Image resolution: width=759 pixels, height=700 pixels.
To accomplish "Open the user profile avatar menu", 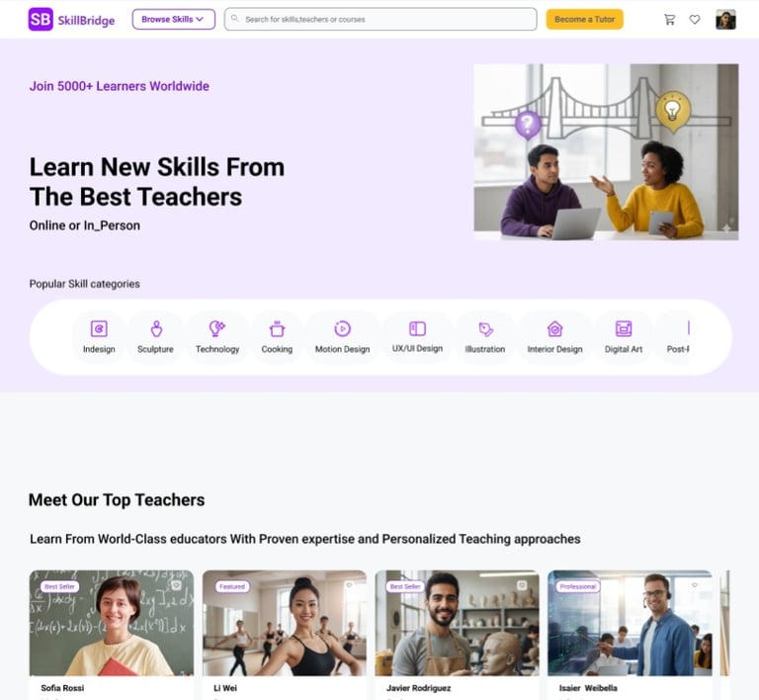I will [725, 20].
